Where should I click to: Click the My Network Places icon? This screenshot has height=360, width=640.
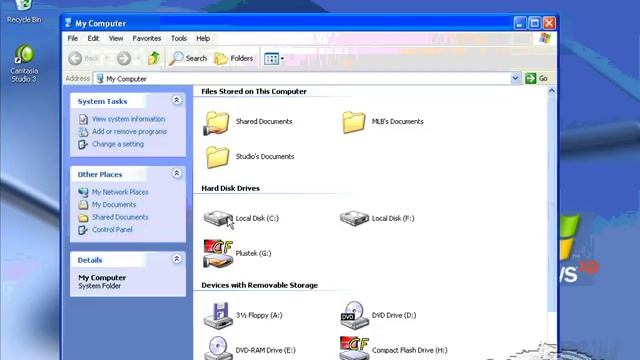point(83,192)
